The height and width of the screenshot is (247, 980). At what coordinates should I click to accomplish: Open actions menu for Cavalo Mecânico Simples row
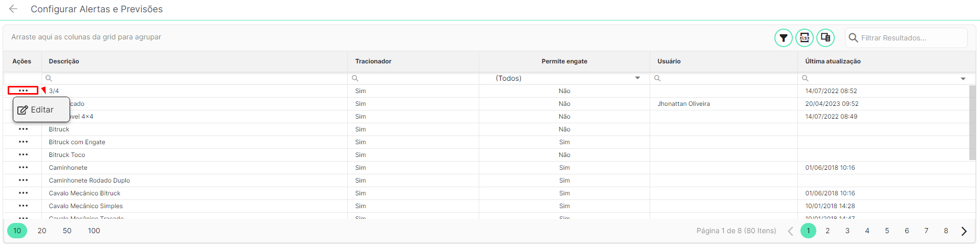(x=23, y=206)
